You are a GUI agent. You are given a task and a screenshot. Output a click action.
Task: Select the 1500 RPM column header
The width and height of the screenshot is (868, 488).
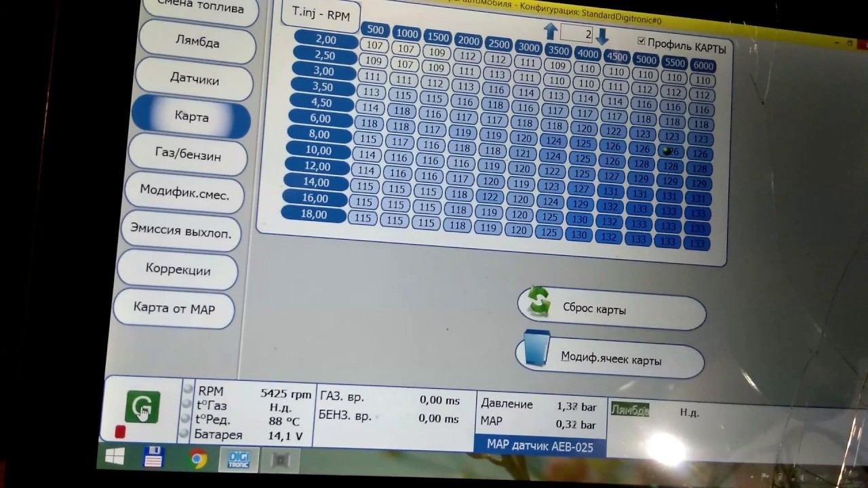coord(438,37)
